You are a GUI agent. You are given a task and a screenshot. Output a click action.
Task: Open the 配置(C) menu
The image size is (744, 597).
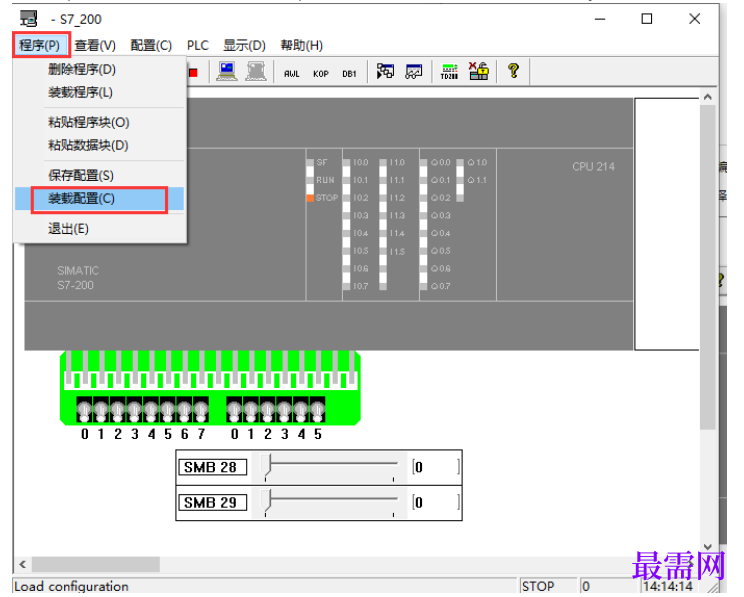pos(151,45)
